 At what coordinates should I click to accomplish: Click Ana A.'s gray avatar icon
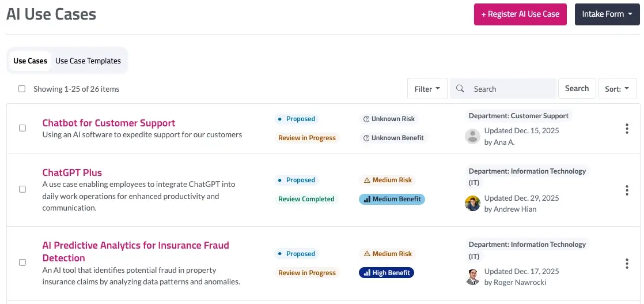(x=473, y=136)
